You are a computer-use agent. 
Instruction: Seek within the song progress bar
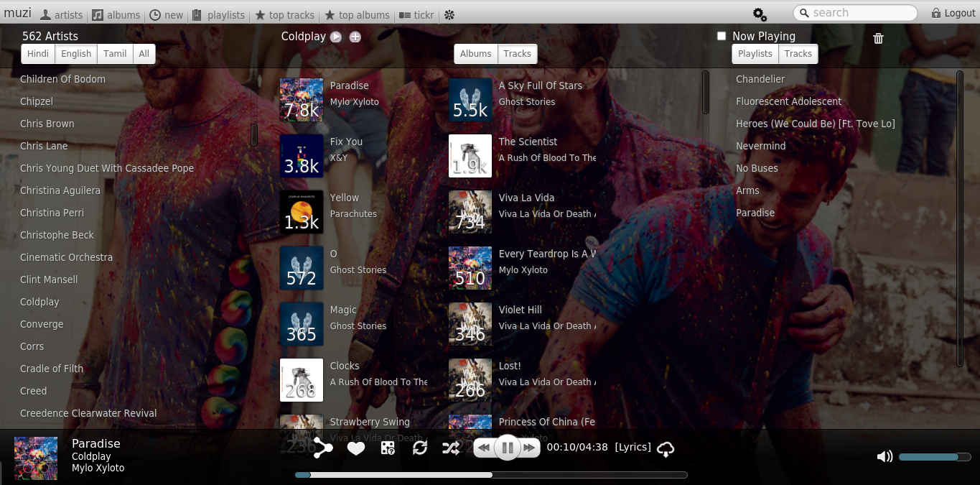(x=491, y=474)
